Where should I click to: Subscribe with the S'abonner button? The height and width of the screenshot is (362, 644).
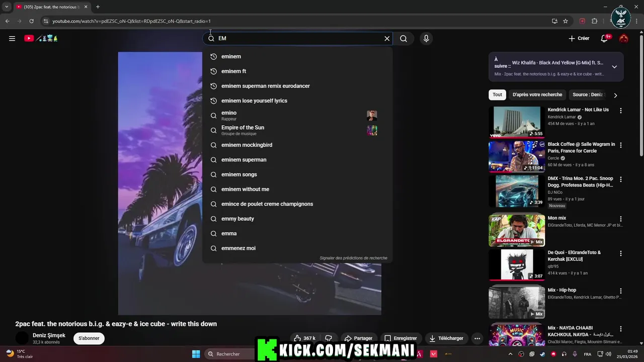pos(89,338)
